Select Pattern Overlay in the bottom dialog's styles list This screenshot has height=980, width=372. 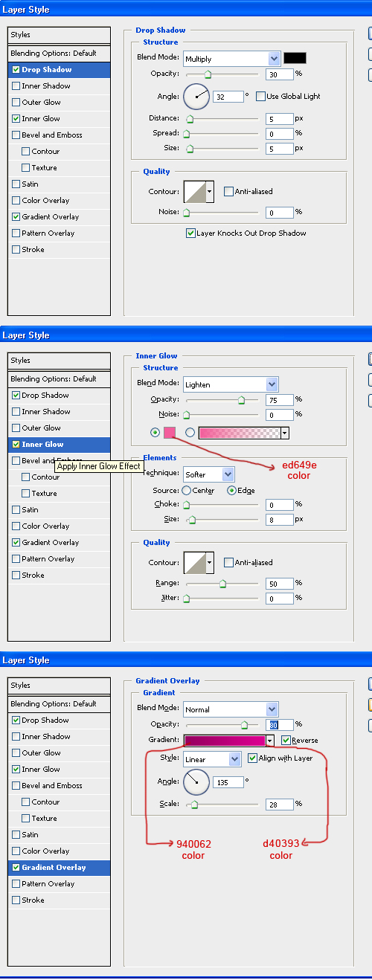tap(60, 884)
